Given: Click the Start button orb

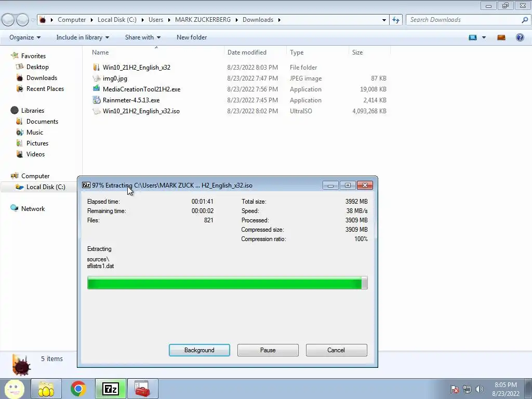Looking at the screenshot, I should [14, 389].
